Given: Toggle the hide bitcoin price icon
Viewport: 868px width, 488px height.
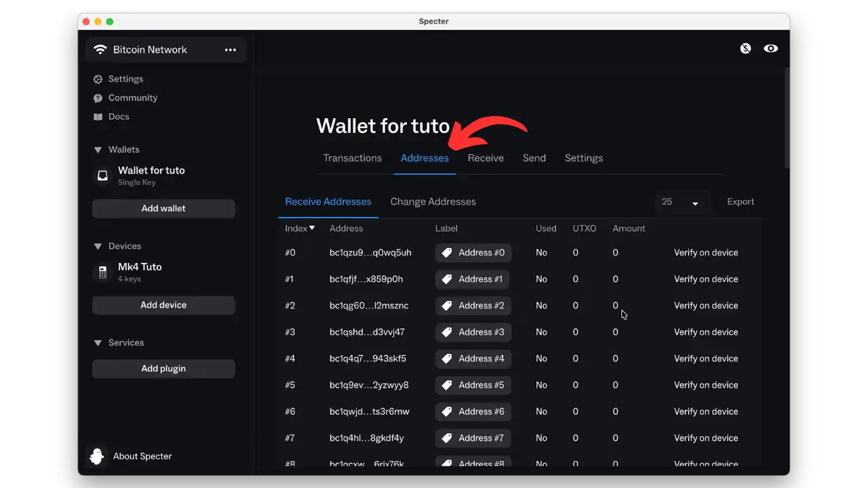Looking at the screenshot, I should pyautogui.click(x=745, y=49).
